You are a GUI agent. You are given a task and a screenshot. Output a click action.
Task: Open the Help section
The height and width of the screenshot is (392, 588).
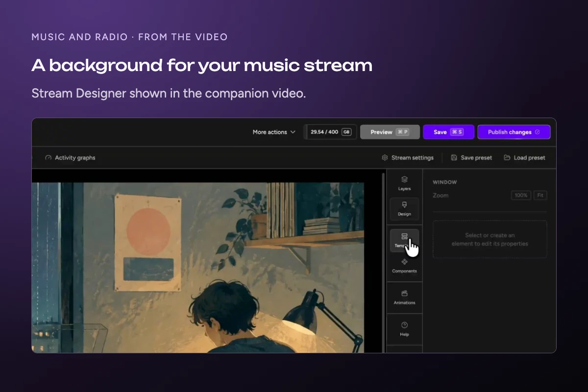click(x=404, y=329)
